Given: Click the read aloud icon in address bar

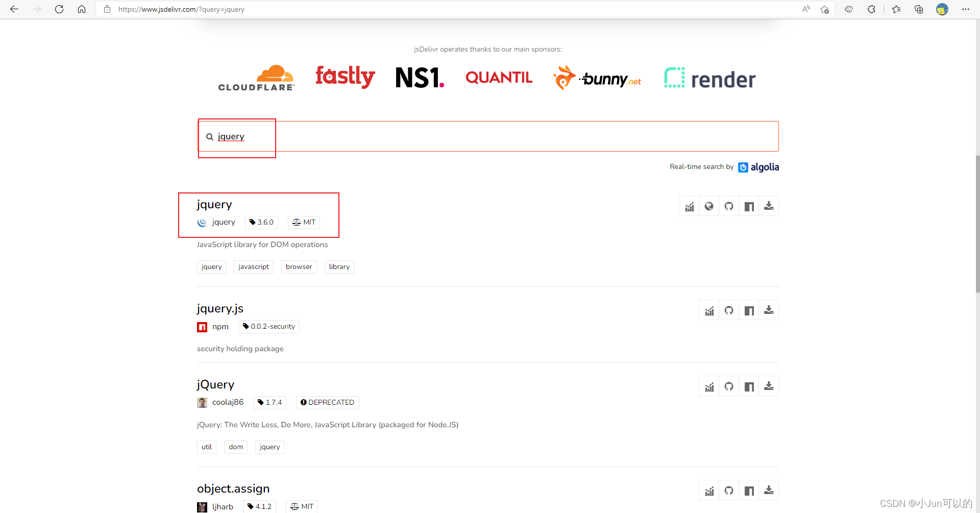Looking at the screenshot, I should (x=806, y=9).
